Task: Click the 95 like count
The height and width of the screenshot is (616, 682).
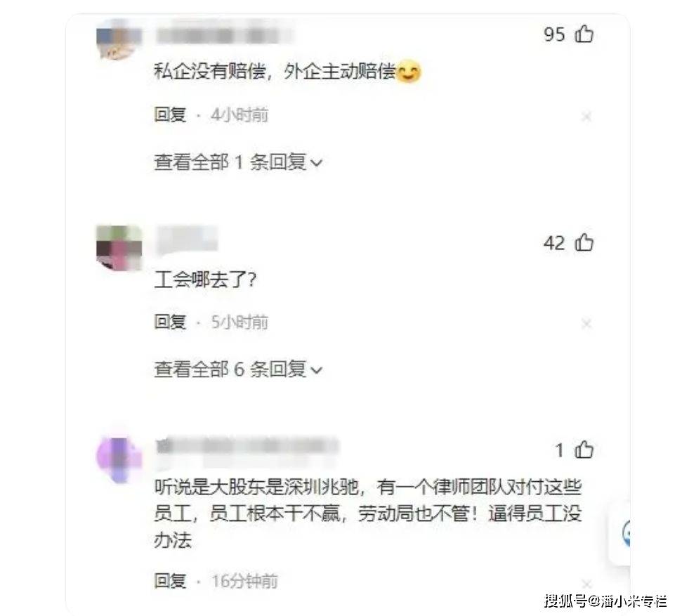Action: 554,34
